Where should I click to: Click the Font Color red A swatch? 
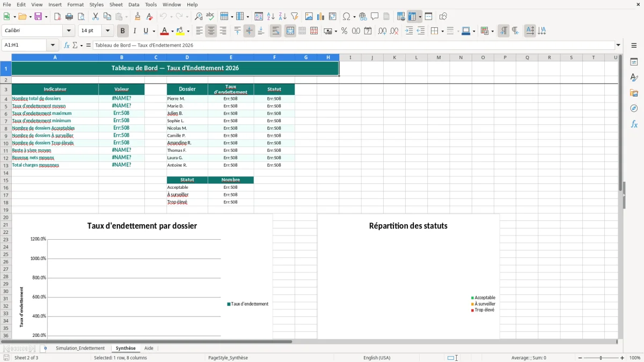(165, 31)
